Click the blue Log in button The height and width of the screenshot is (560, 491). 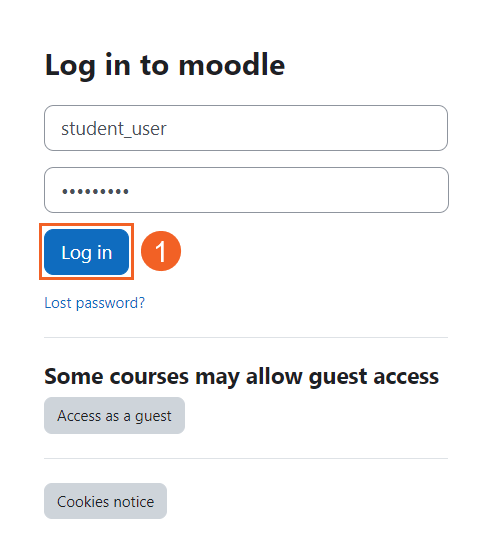coord(86,252)
